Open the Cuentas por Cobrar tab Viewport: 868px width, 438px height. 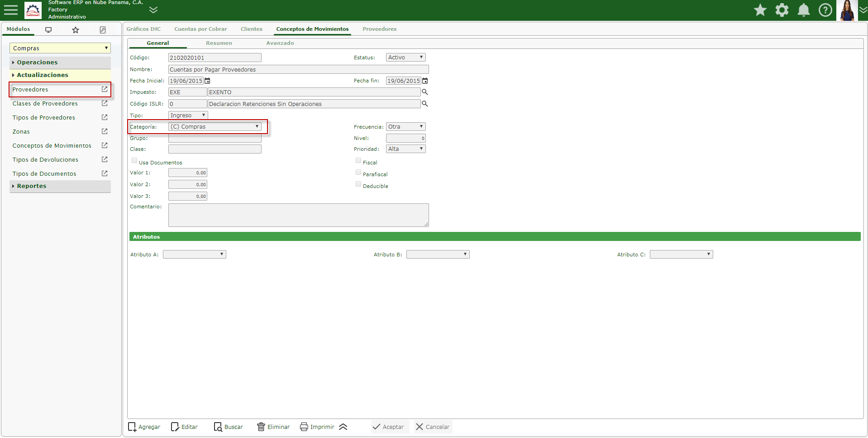point(200,29)
